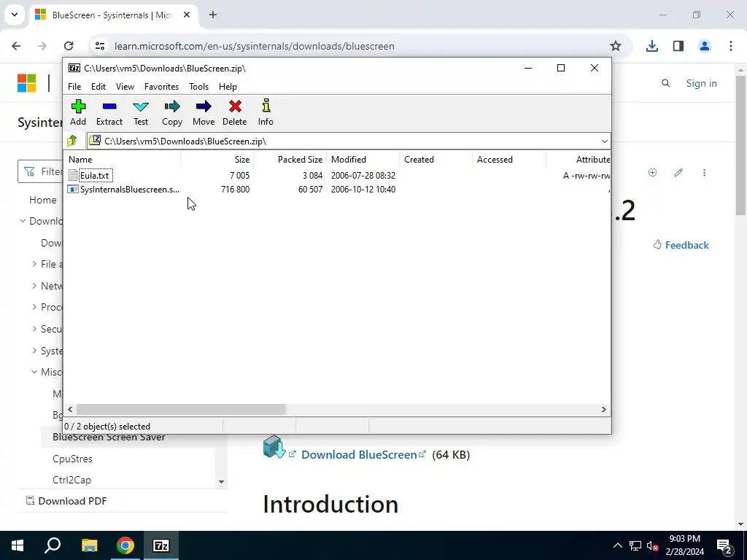This screenshot has height=560, width=747.
Task: Open the Edit menu
Action: [x=98, y=87]
